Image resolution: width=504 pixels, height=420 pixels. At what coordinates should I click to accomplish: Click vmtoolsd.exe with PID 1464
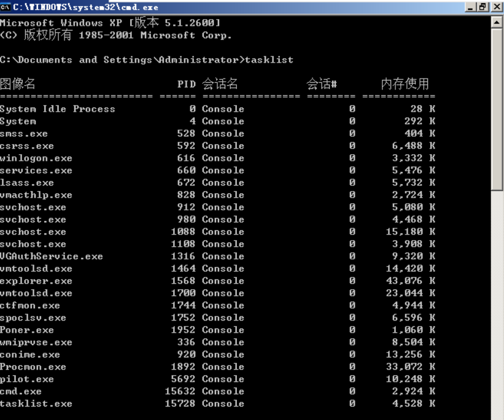click(x=36, y=268)
